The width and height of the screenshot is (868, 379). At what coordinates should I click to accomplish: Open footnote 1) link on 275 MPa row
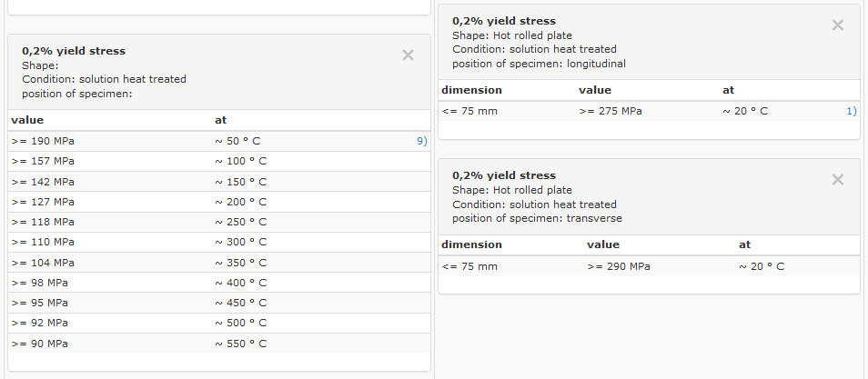coord(852,111)
